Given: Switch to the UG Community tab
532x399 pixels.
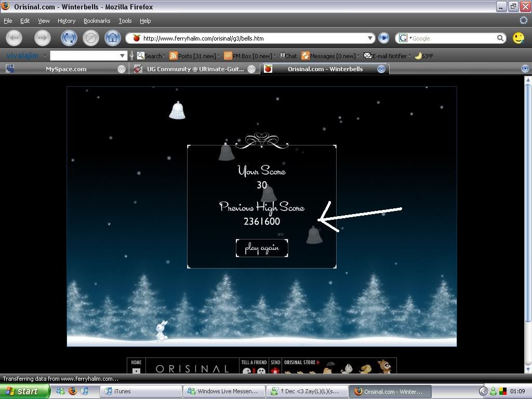Looking at the screenshot, I should [x=194, y=69].
